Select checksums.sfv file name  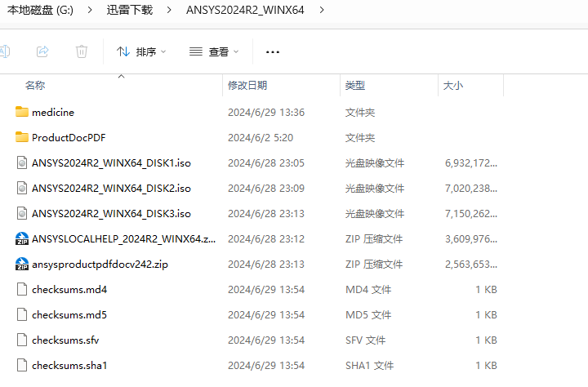[x=65, y=340]
